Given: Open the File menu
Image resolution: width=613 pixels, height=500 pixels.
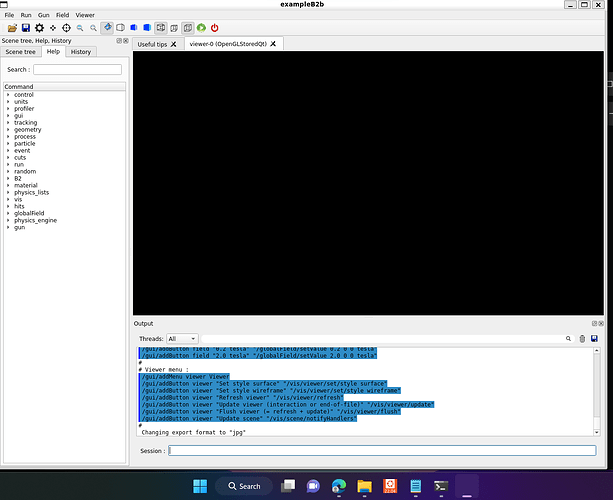Looking at the screenshot, I should click(9, 15).
